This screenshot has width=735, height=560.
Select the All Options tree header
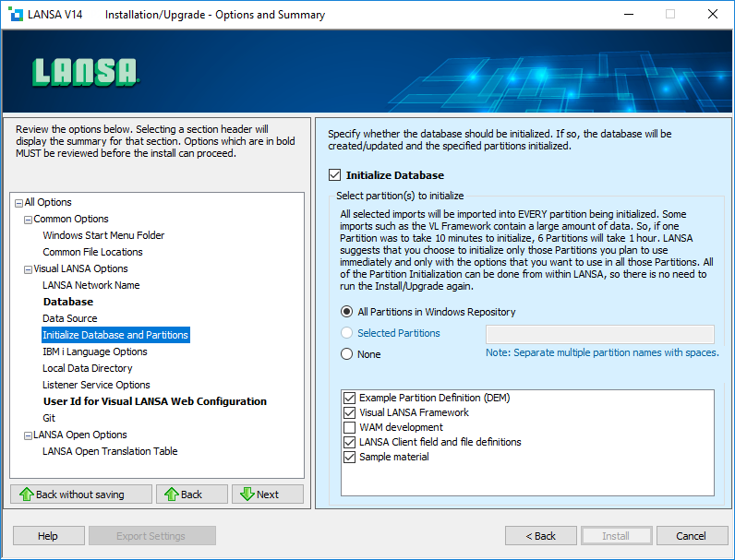[48, 202]
